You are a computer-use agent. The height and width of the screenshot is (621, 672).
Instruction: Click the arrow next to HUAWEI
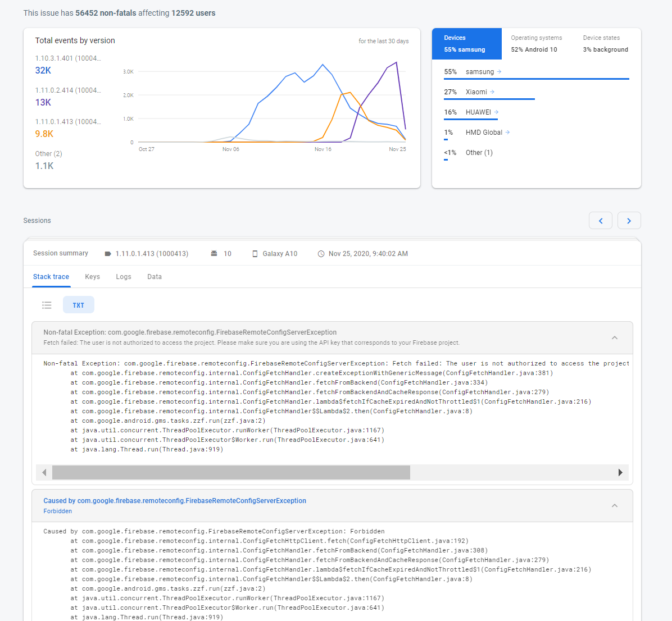point(496,112)
